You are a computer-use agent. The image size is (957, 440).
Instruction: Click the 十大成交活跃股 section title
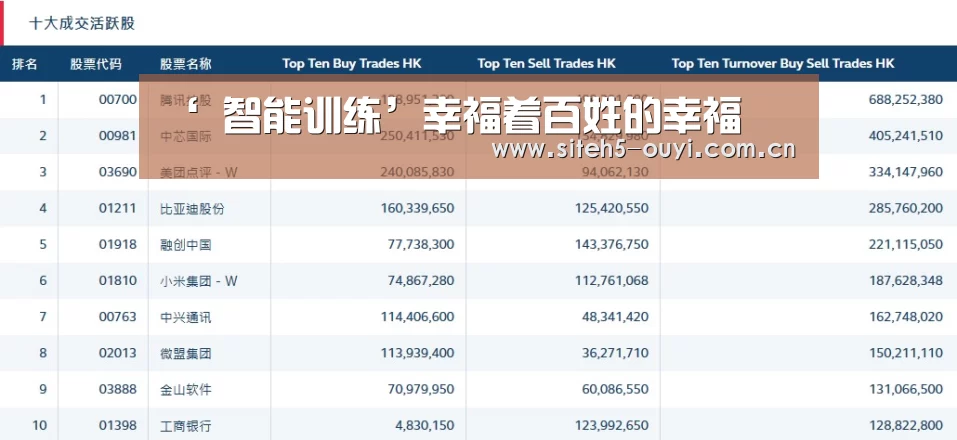82,24
